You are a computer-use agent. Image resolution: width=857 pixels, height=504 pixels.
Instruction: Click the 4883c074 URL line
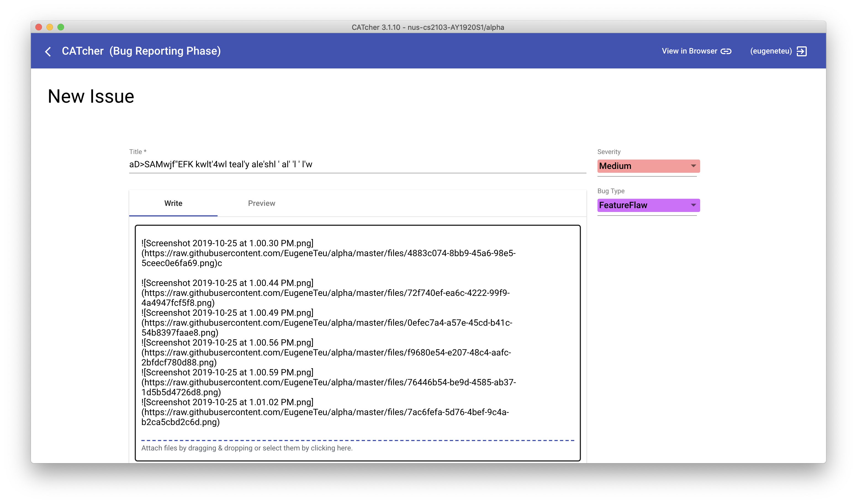(x=329, y=253)
